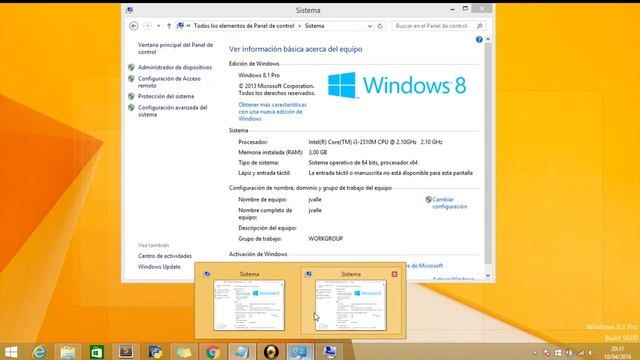
Task: Launch Google Chrome from the taskbar
Action: (x=213, y=352)
